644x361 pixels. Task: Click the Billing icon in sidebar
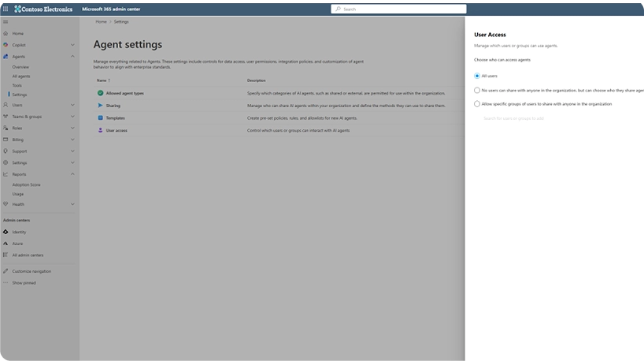coord(6,140)
